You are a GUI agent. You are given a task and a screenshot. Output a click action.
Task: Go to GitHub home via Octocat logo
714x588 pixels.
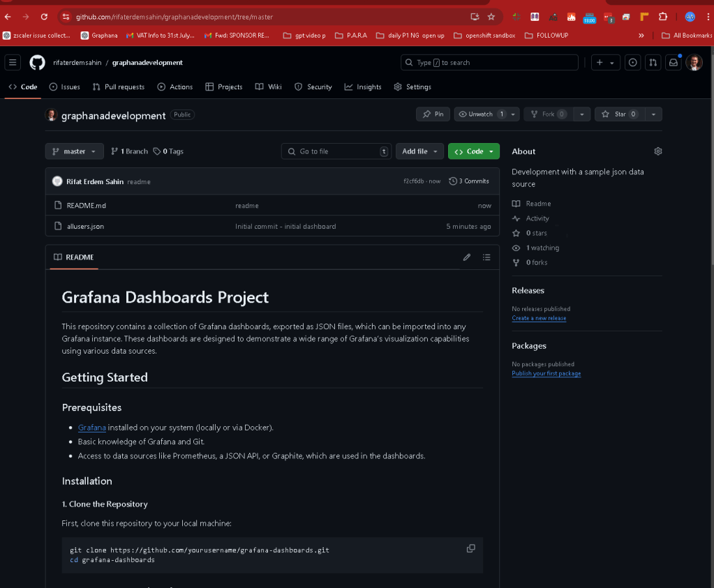pos(37,62)
